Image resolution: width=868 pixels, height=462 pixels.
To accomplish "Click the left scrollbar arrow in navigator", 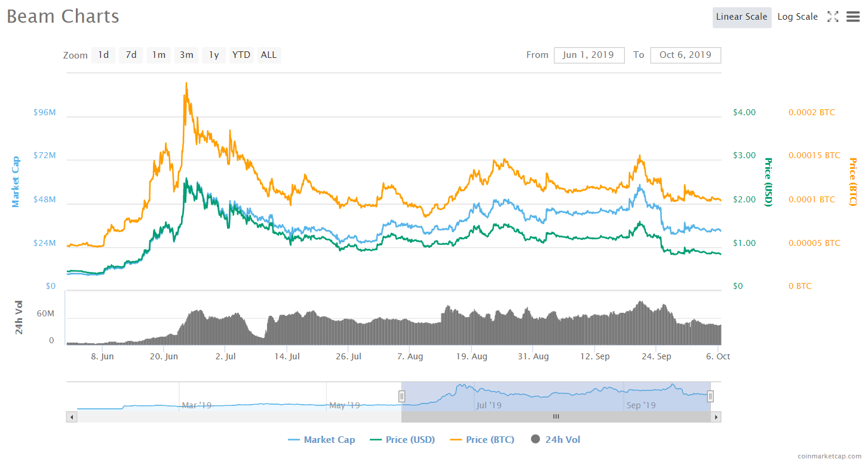I will (x=71, y=417).
